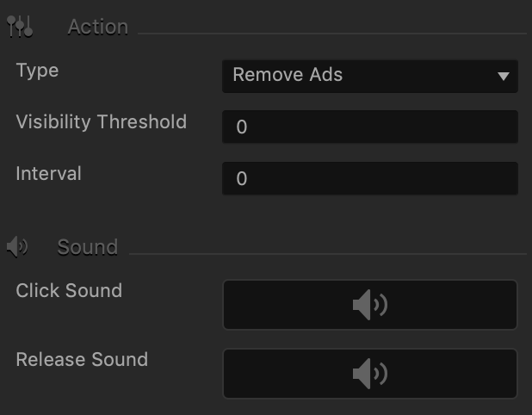Select the 0 value in Interval
Screen dimensions: 532x415
pyautogui.click(x=242, y=178)
